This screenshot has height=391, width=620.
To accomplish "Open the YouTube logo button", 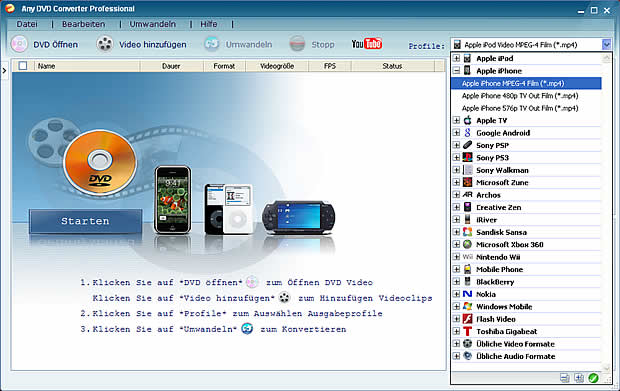I will tap(367, 43).
